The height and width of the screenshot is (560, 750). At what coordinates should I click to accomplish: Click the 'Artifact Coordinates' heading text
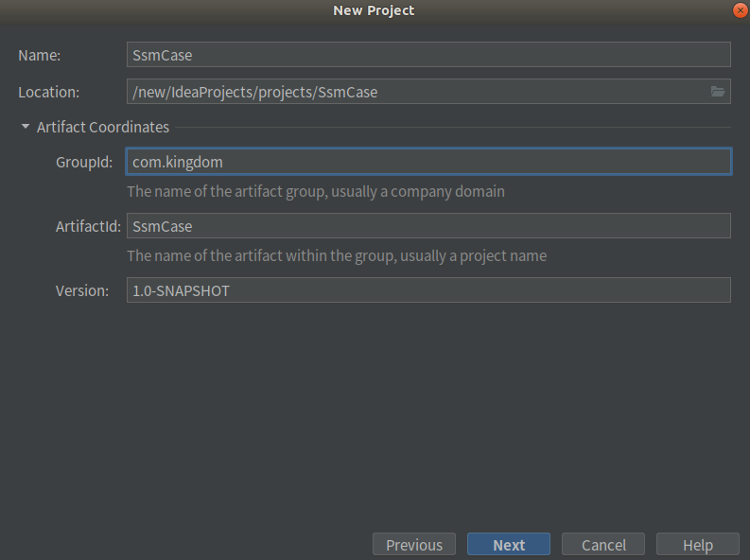pyautogui.click(x=103, y=127)
